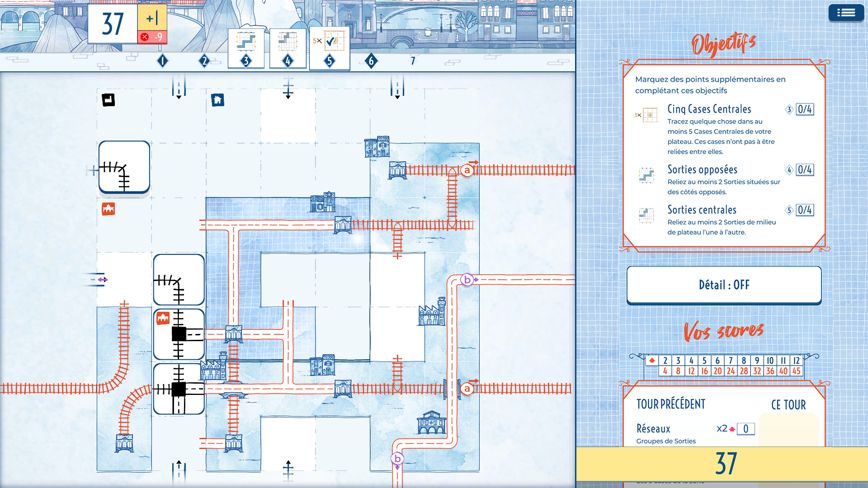Click the black factory icon

tap(108, 100)
